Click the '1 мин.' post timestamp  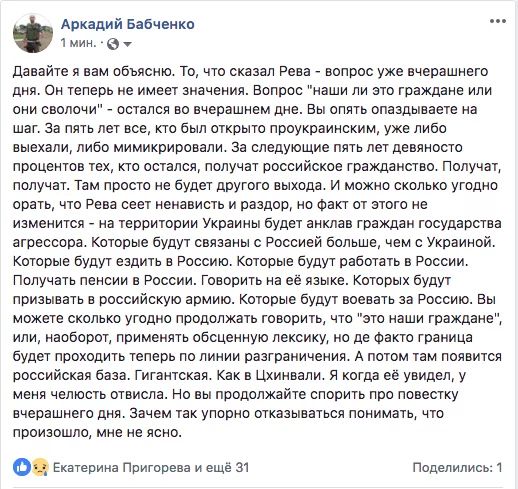point(79,43)
